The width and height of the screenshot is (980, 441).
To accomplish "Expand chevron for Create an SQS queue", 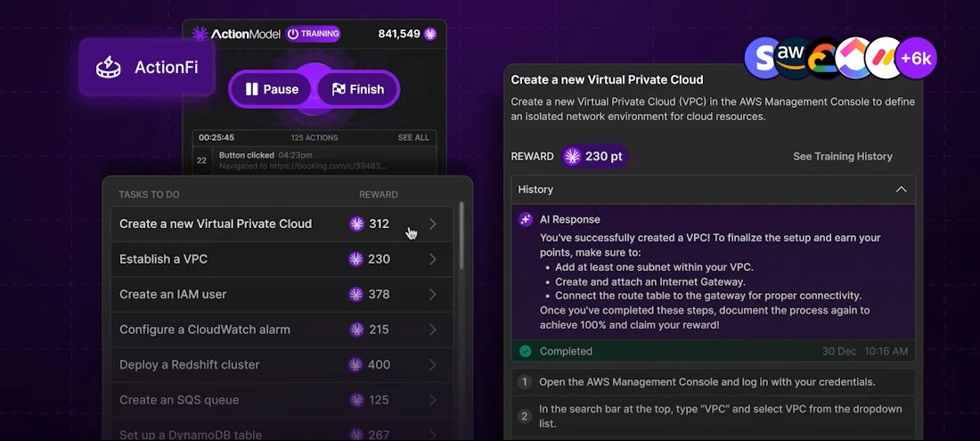I will [432, 400].
